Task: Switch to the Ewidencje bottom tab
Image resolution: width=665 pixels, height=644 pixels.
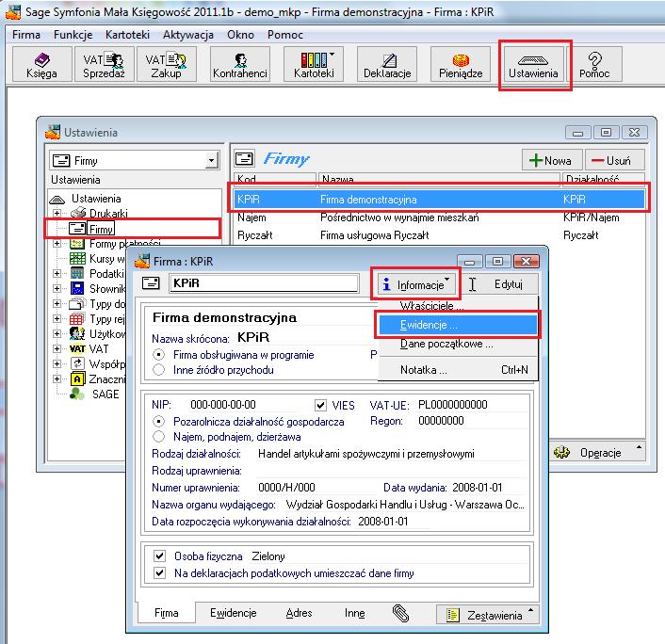Action: (x=234, y=613)
